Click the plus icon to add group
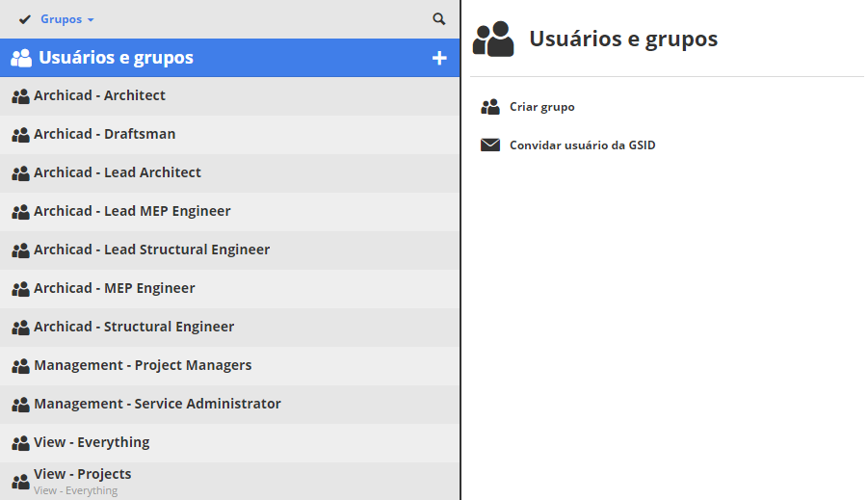 coord(439,58)
